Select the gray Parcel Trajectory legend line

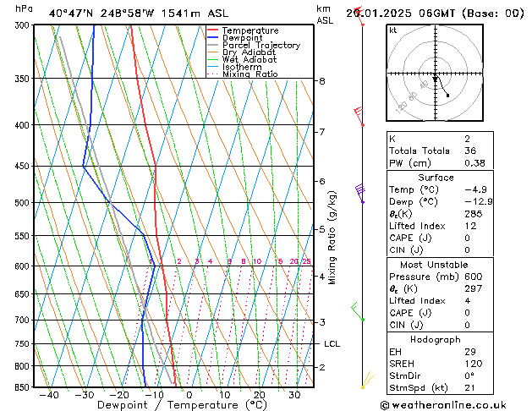tap(213, 45)
